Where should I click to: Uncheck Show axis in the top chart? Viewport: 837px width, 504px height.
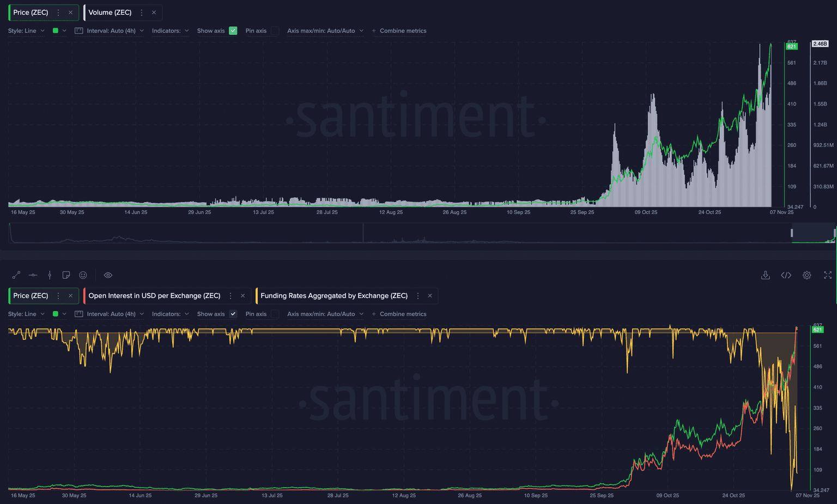click(233, 31)
